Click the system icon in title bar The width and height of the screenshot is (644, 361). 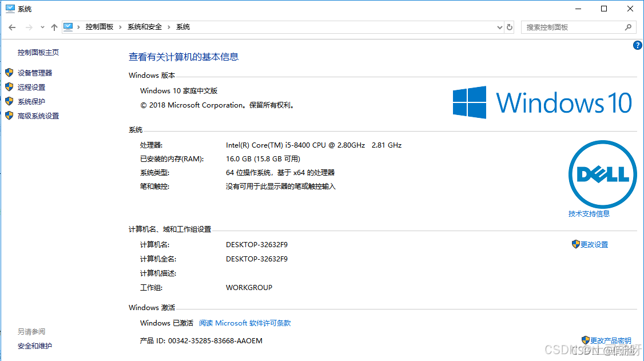tap(10, 9)
